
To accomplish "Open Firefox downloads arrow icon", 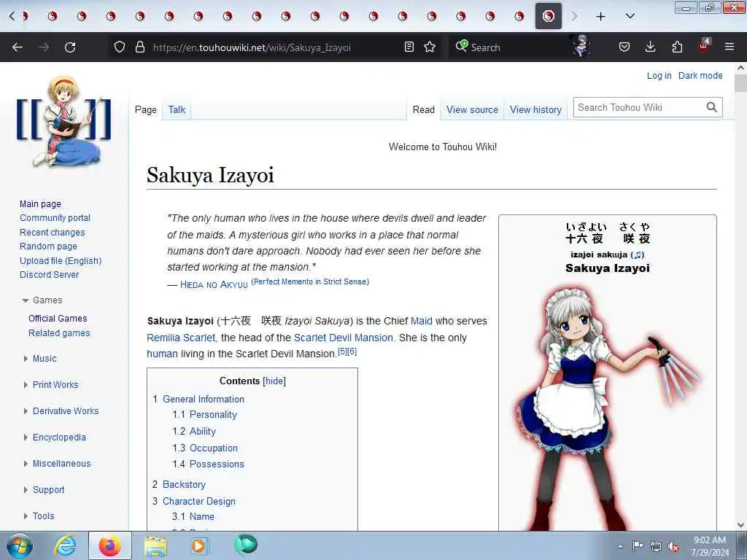I will tap(650, 47).
